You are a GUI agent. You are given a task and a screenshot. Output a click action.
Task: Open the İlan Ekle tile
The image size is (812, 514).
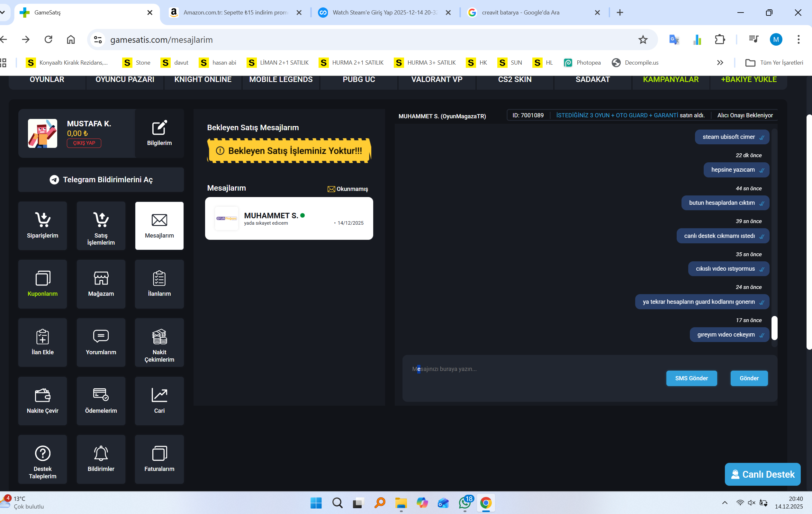tap(42, 342)
